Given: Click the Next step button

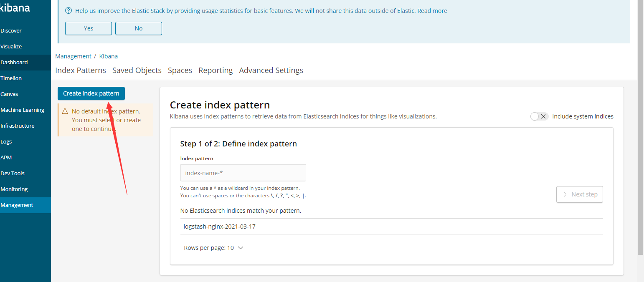Looking at the screenshot, I should pos(580,194).
